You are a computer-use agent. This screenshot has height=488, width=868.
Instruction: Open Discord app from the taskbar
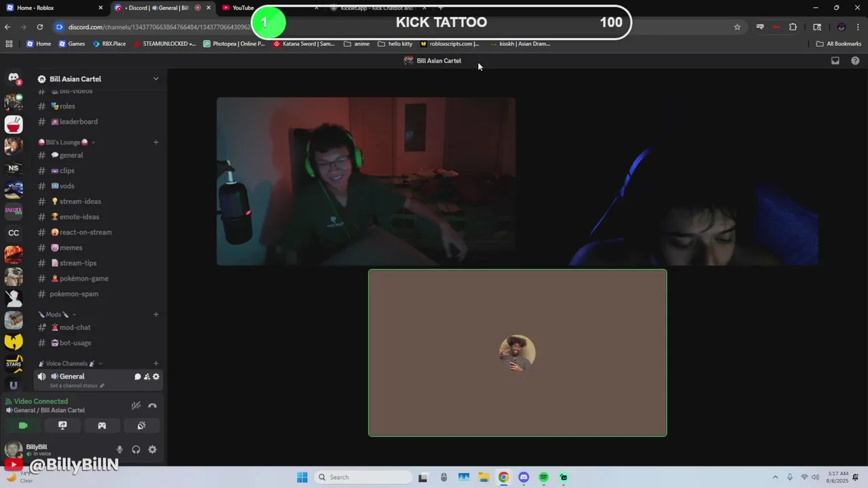click(x=524, y=477)
